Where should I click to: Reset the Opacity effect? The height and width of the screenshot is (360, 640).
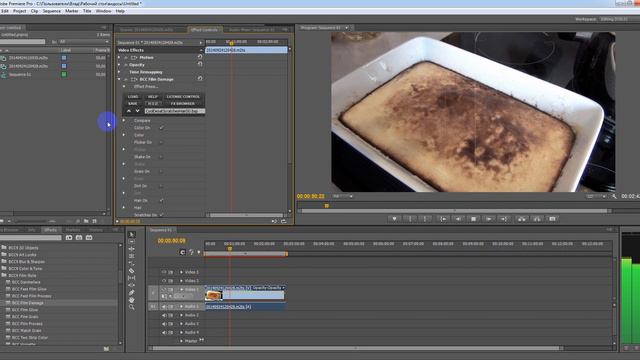pos(200,64)
